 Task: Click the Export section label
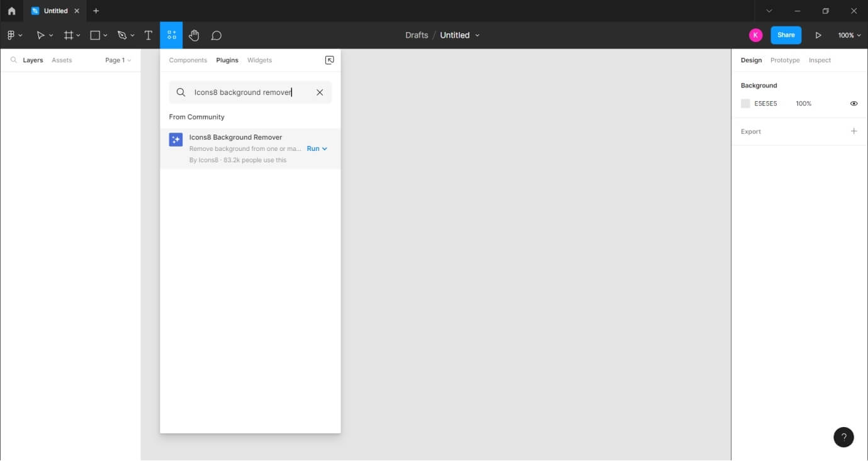(751, 131)
